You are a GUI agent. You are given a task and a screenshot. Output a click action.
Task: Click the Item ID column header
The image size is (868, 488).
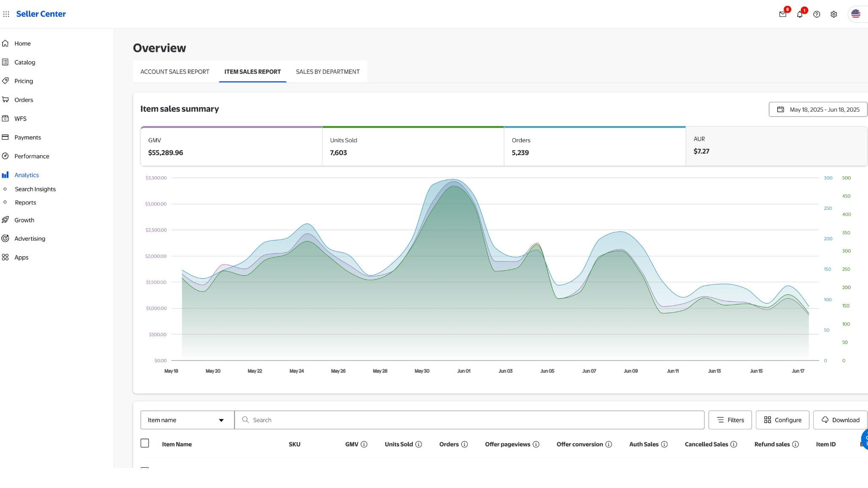(826, 444)
